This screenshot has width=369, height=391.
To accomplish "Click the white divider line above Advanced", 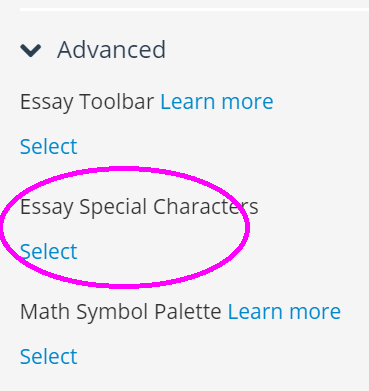I will tap(194, 9).
